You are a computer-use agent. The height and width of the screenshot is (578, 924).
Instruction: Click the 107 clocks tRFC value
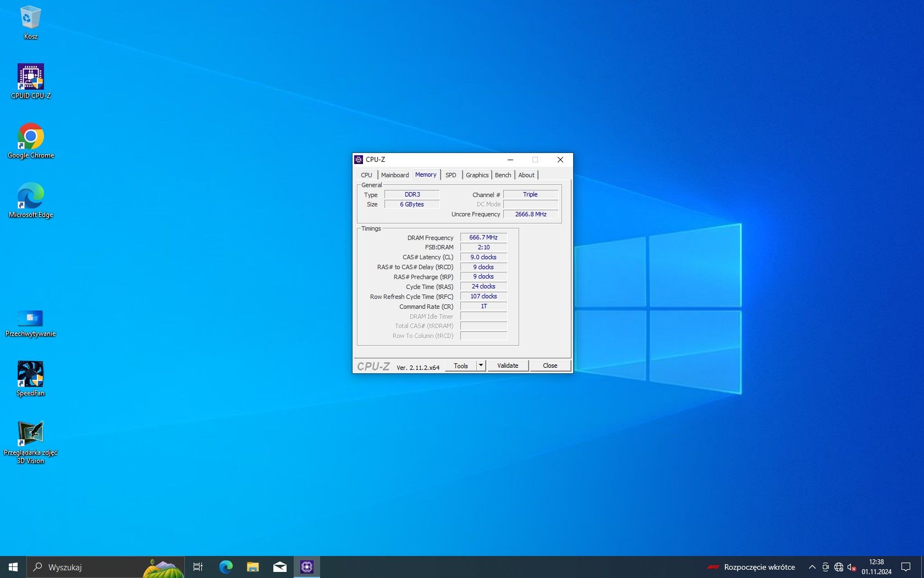point(483,296)
